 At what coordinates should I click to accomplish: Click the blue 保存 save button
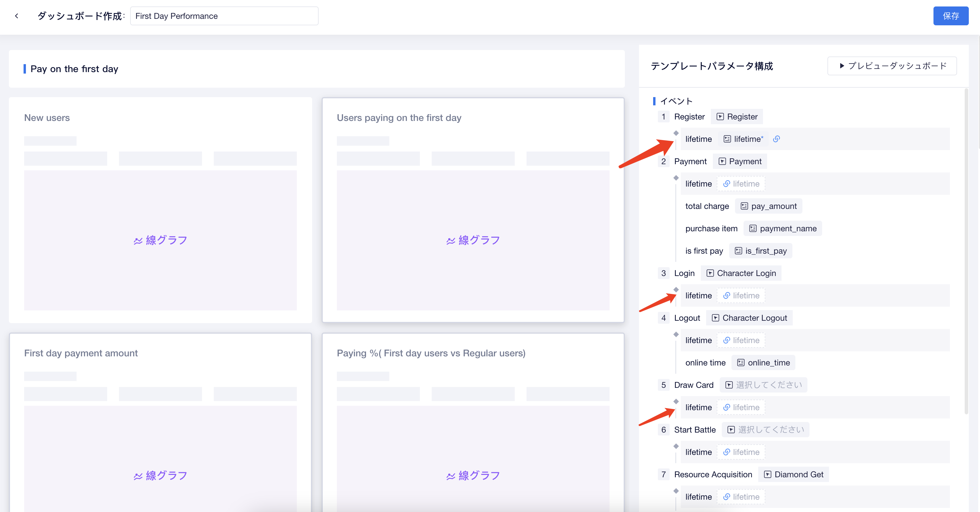(x=950, y=16)
